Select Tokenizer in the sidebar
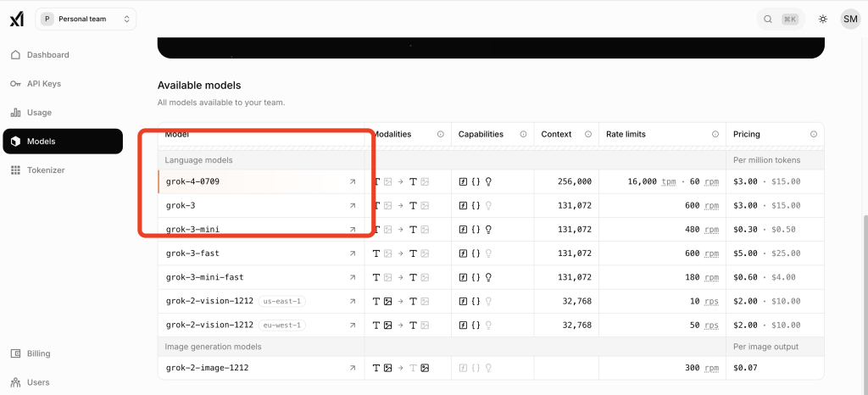 46,170
